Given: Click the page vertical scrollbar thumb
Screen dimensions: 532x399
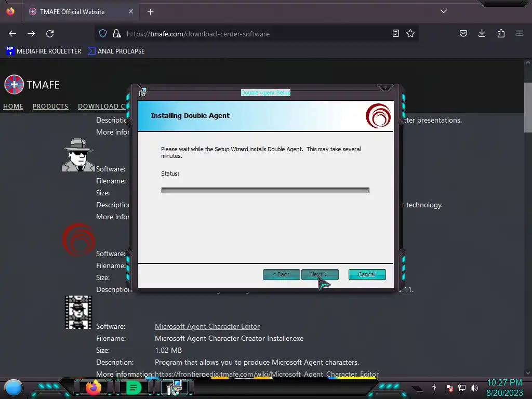Looking at the screenshot, I should [528, 107].
